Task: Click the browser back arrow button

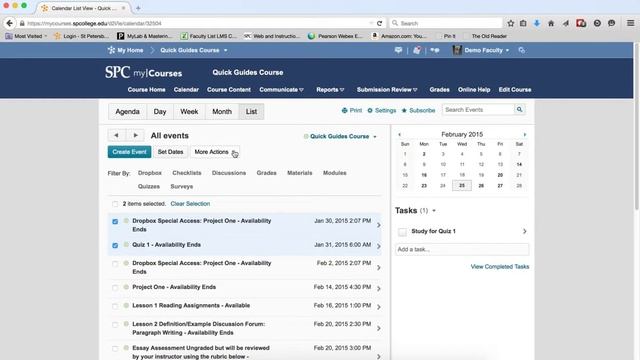Action: click(x=10, y=23)
